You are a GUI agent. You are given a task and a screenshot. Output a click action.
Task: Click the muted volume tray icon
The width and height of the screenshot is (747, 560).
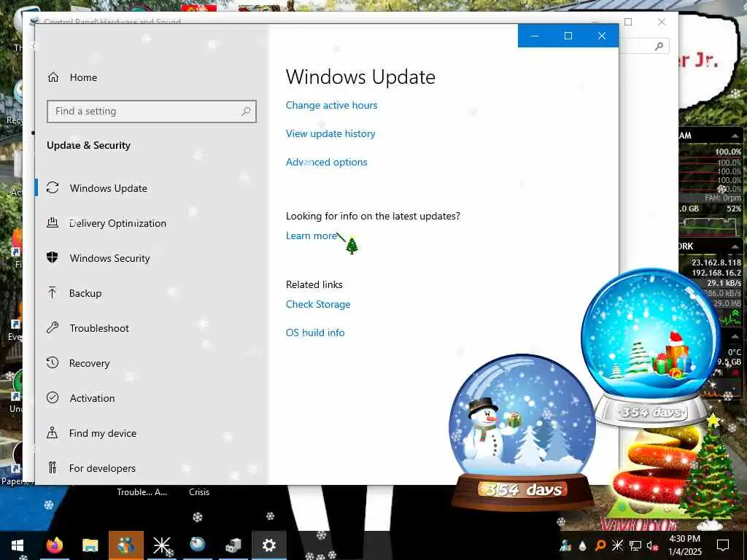click(x=652, y=545)
